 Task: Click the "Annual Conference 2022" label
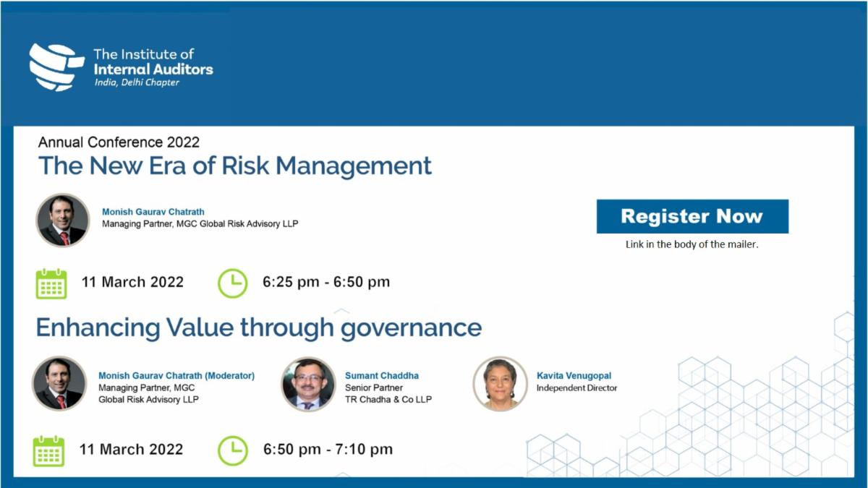pyautogui.click(x=119, y=142)
